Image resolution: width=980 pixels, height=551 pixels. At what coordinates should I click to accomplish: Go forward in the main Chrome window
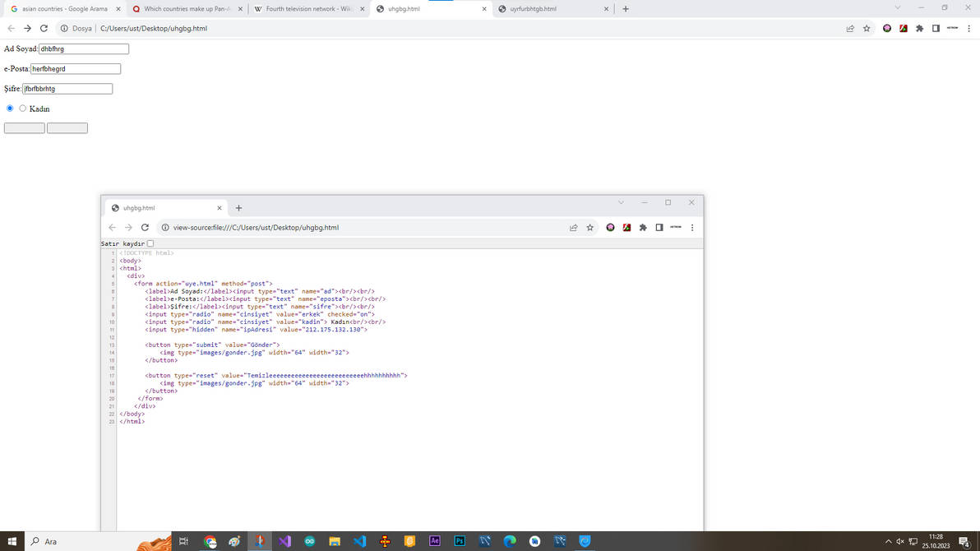pyautogui.click(x=27, y=28)
